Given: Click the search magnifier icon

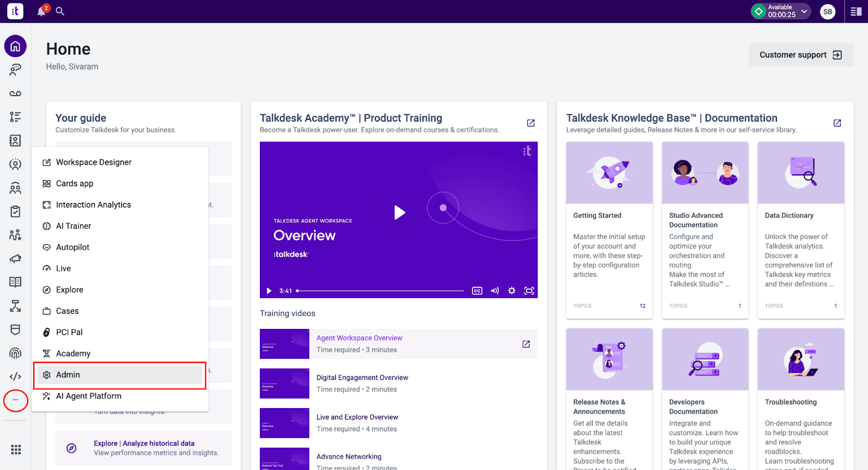Looking at the screenshot, I should pyautogui.click(x=60, y=11).
